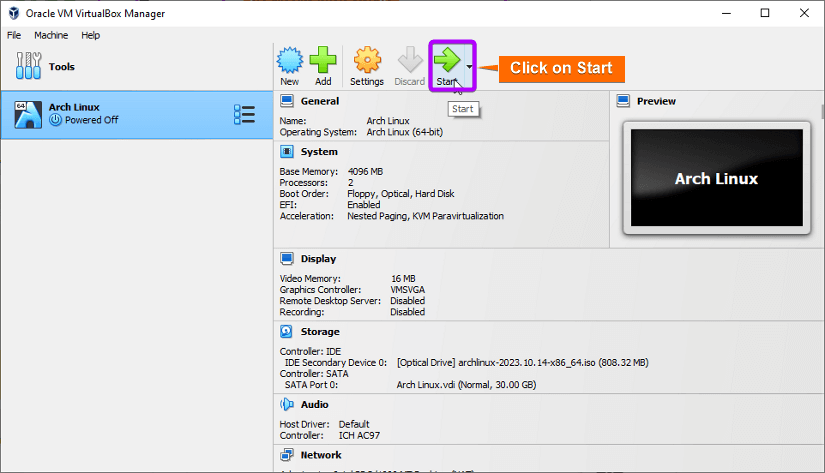Click the Discard toolbar icon
Image resolution: width=825 pixels, height=473 pixels.
coord(410,59)
